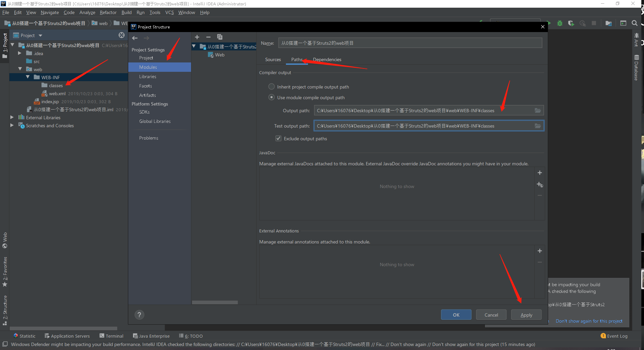
Task: Add external annotation with the plus icon
Action: coord(540,251)
